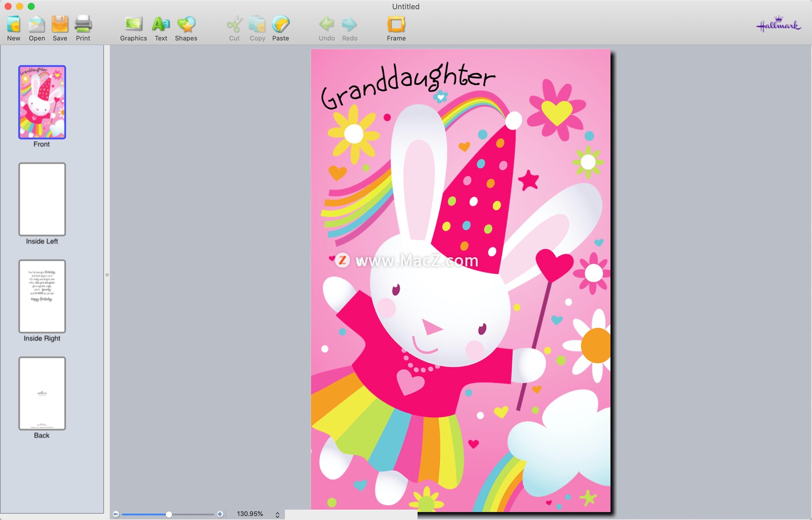This screenshot has height=520, width=812.
Task: Click the yellow minimize window button
Action: coord(19,6)
